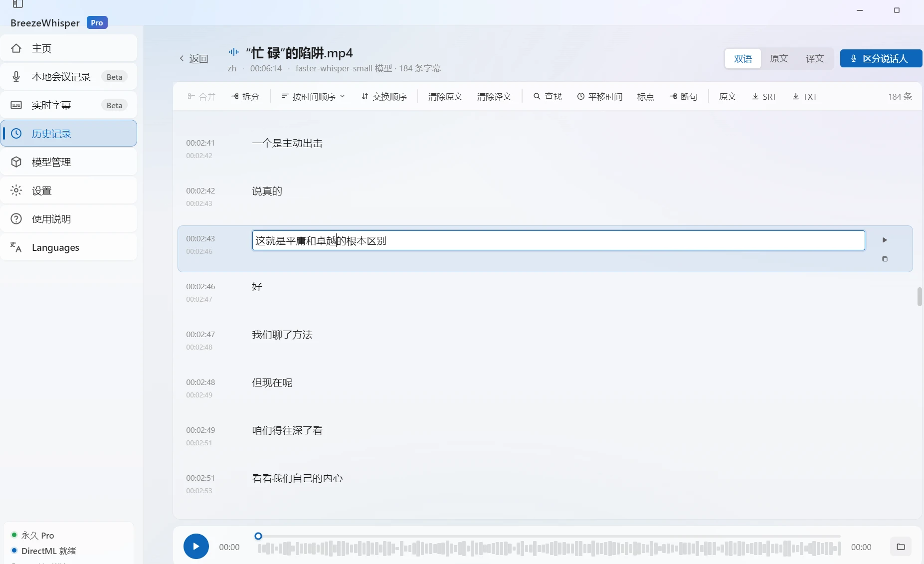Click the audio waveform track

pyautogui.click(x=549, y=549)
